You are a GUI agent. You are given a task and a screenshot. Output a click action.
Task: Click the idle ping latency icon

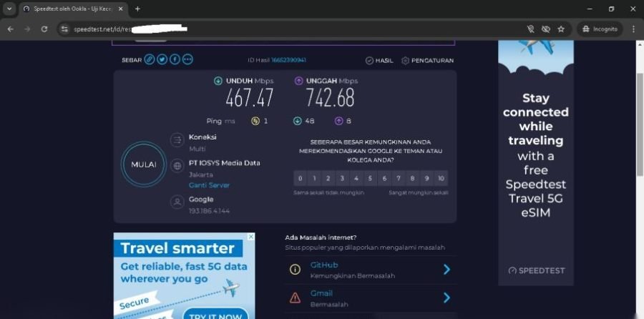click(x=255, y=121)
